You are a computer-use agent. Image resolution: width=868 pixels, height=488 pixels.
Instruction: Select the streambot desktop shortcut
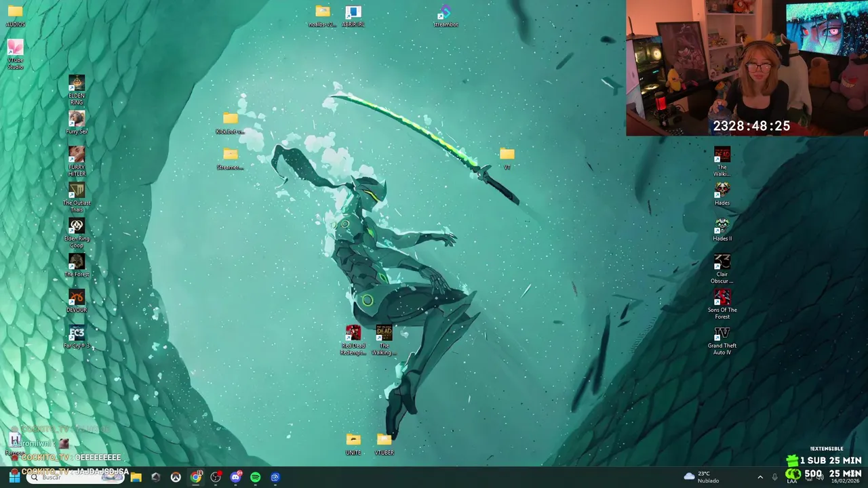pos(446,16)
